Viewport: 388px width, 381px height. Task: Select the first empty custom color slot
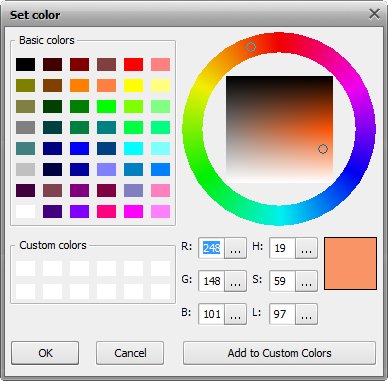click(25, 268)
